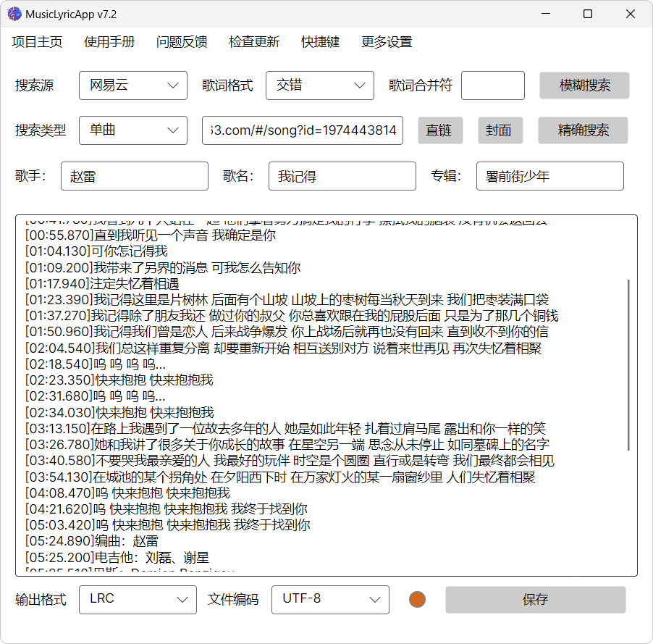Run precise search using 精确搜索
This screenshot has width=653, height=644.
[x=582, y=130]
